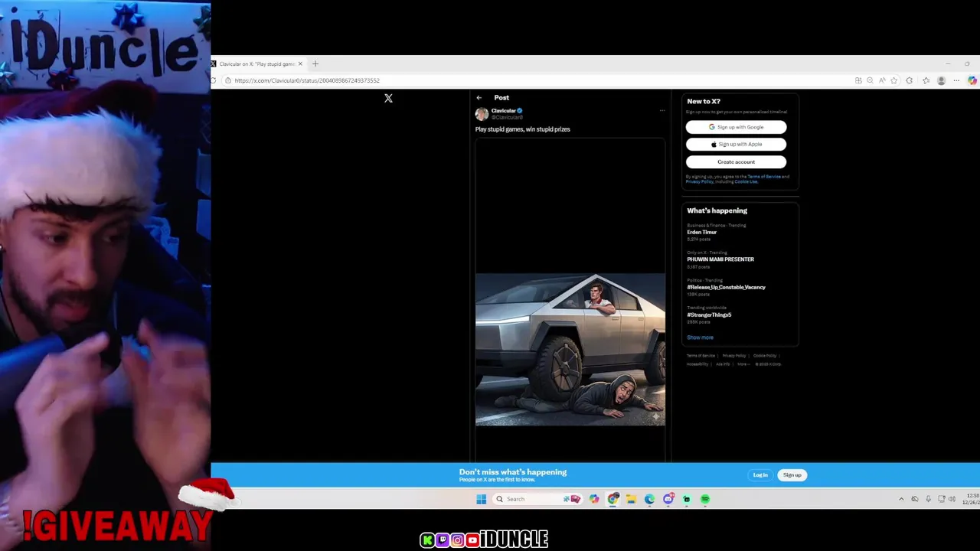Open Discord from the taskbar
Screen dimensions: 980x551
pyautogui.click(x=668, y=499)
